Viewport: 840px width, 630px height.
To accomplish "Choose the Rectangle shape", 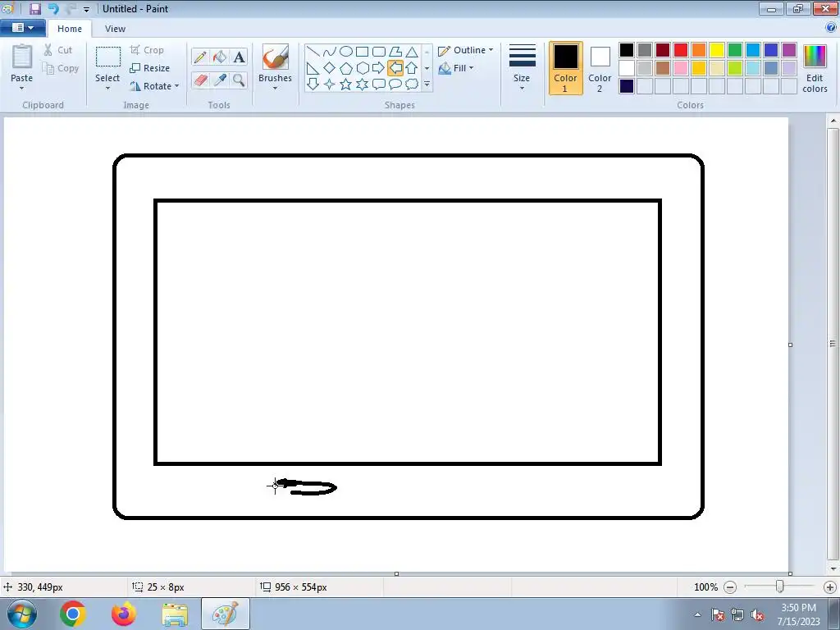I will [362, 52].
